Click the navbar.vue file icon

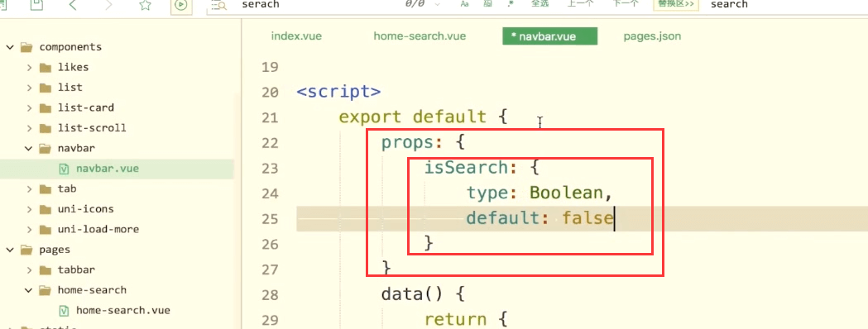pyautogui.click(x=65, y=169)
